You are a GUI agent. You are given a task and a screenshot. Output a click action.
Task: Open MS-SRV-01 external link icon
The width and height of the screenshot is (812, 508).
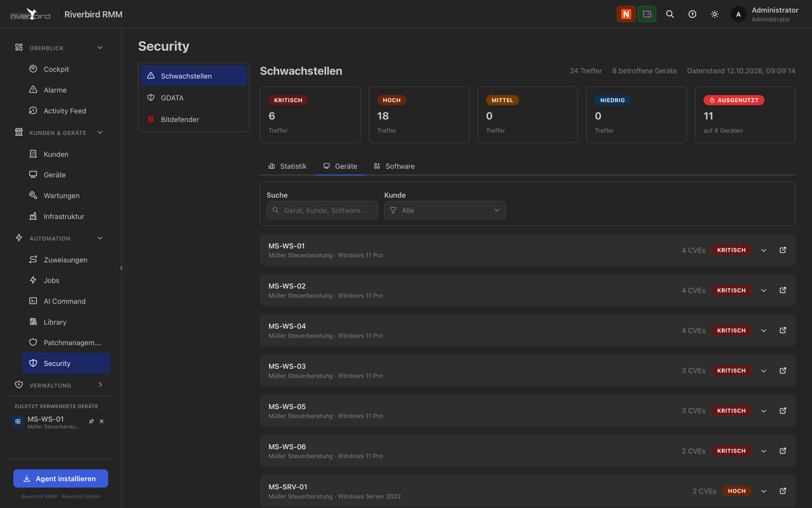click(x=783, y=491)
